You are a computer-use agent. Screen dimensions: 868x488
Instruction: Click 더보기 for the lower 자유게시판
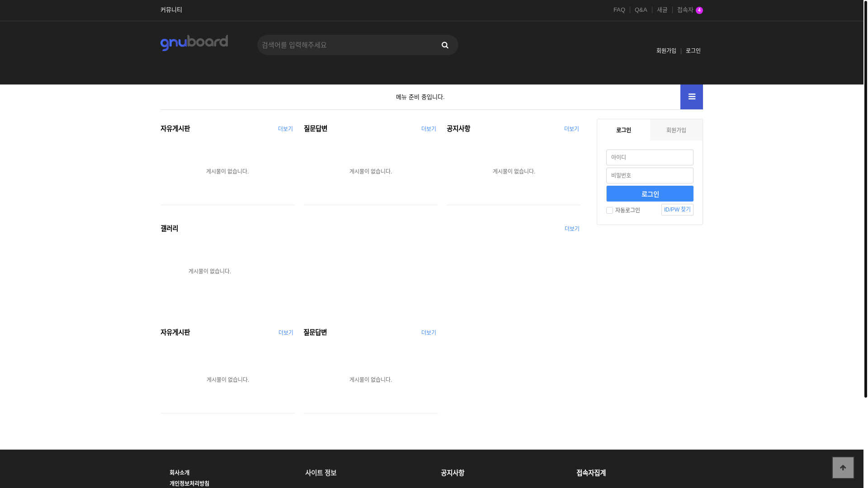point(286,333)
